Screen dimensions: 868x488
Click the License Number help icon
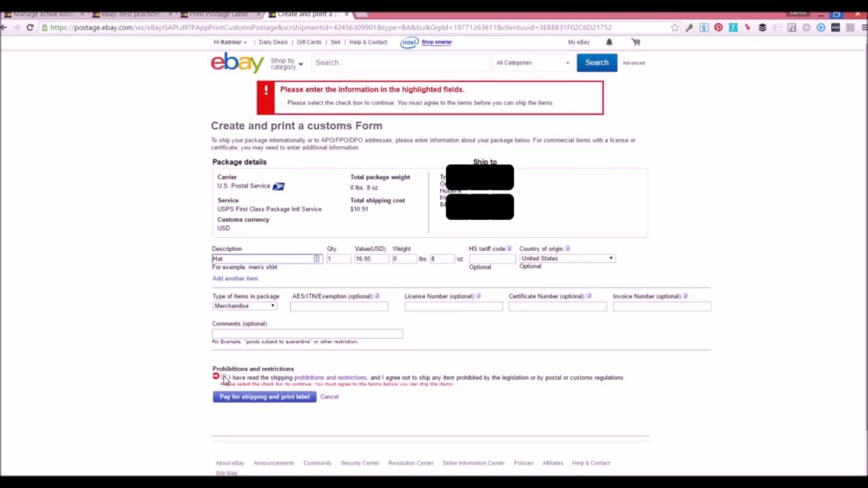(x=478, y=296)
